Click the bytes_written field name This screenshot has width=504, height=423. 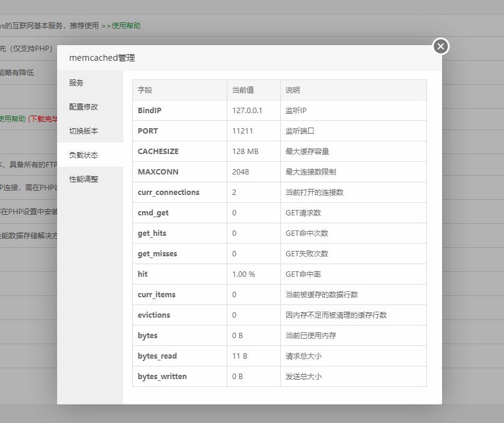point(162,376)
